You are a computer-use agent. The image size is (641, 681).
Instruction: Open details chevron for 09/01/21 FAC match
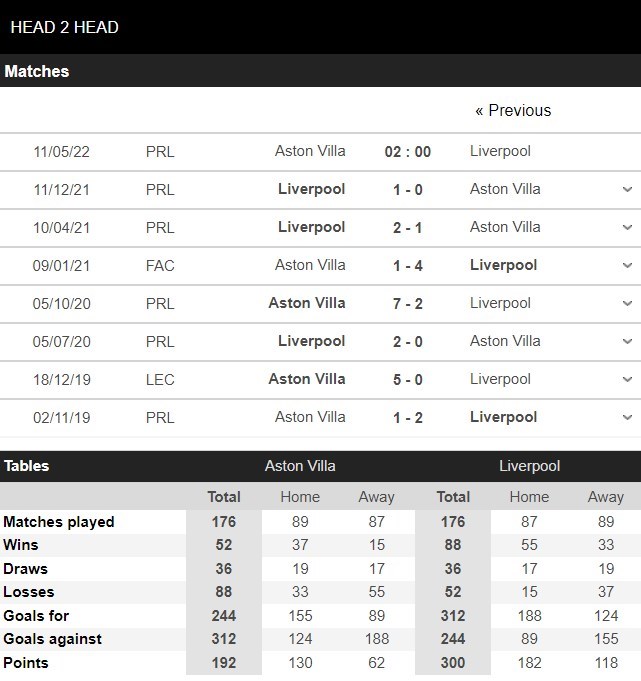[627, 265]
